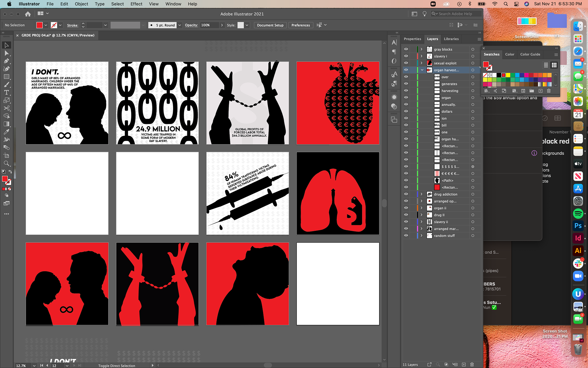Open the Effect menu
The height and width of the screenshot is (368, 588).
[136, 4]
